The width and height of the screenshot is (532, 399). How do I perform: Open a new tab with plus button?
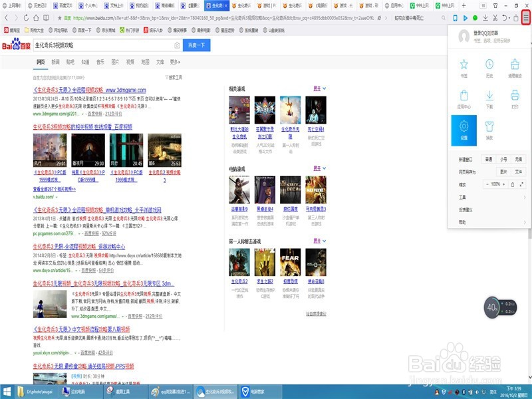[464, 5]
